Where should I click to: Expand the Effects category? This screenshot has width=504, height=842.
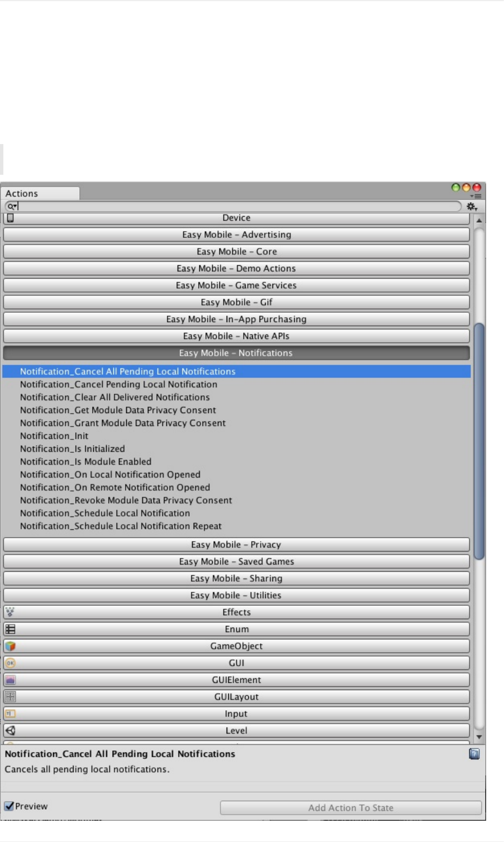click(237, 613)
